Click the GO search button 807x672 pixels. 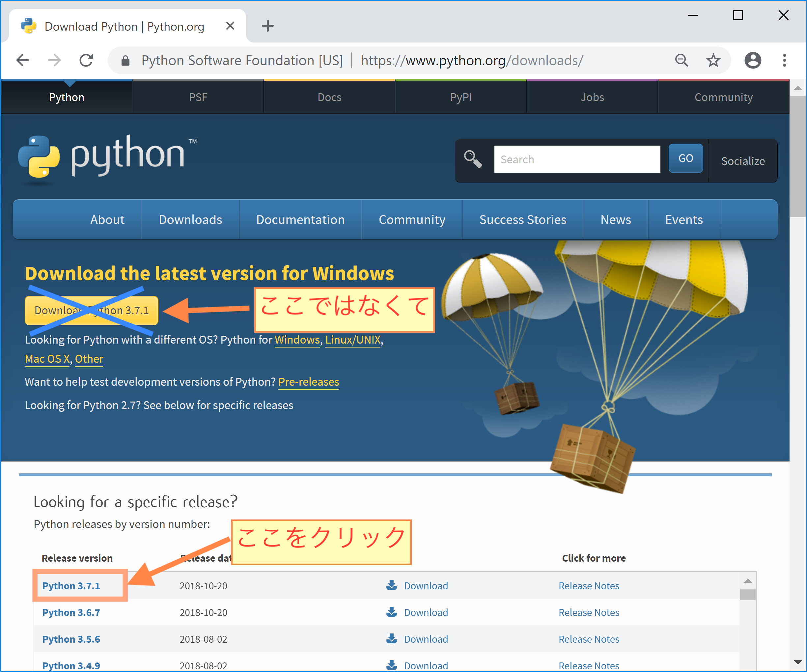point(685,158)
